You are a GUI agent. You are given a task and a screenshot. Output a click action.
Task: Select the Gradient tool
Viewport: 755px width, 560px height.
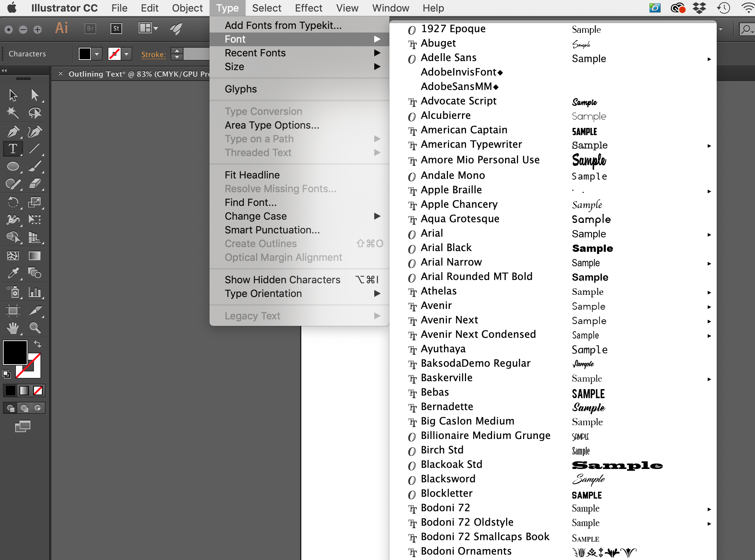tap(35, 256)
